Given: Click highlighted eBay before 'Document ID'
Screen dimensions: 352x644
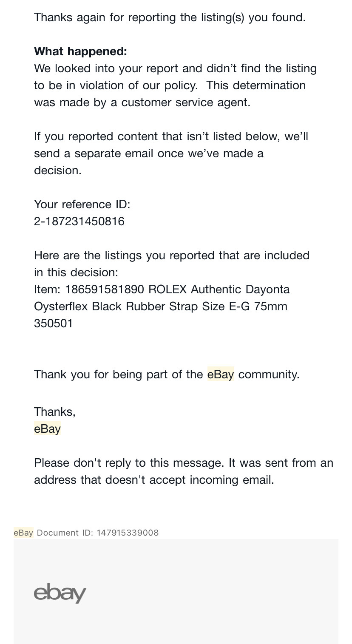Looking at the screenshot, I should 23,533.
